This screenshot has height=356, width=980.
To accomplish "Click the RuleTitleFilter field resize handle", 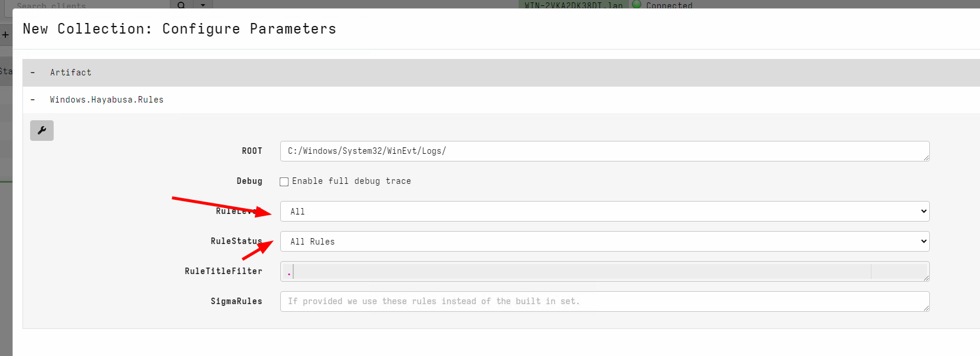I will tap(926, 278).
